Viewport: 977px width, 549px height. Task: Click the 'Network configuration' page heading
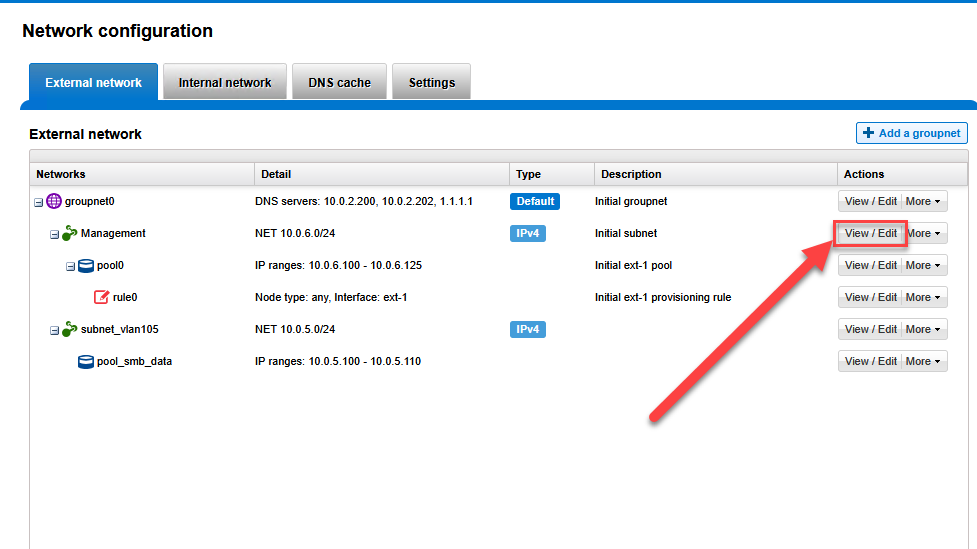coord(117,31)
